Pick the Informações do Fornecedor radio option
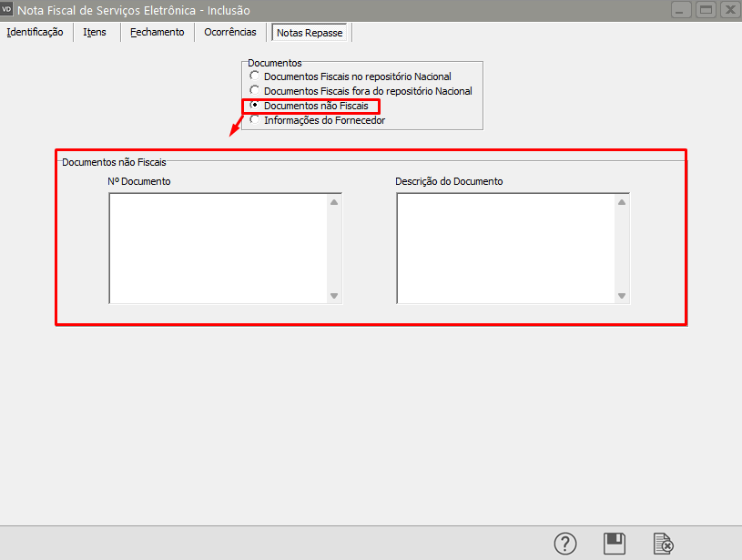 (254, 120)
